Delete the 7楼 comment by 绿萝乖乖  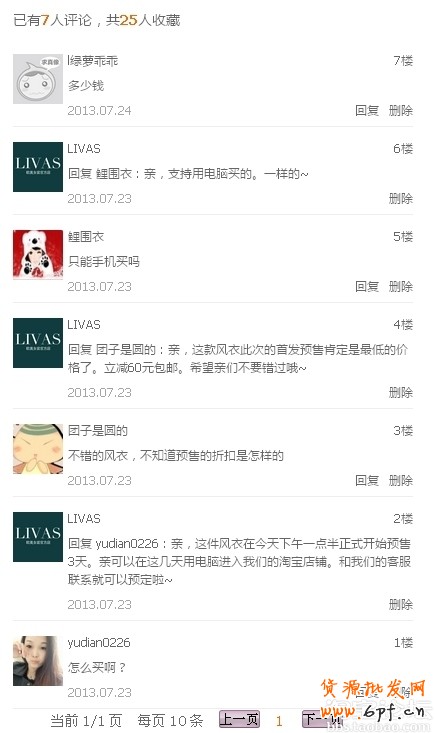401,111
